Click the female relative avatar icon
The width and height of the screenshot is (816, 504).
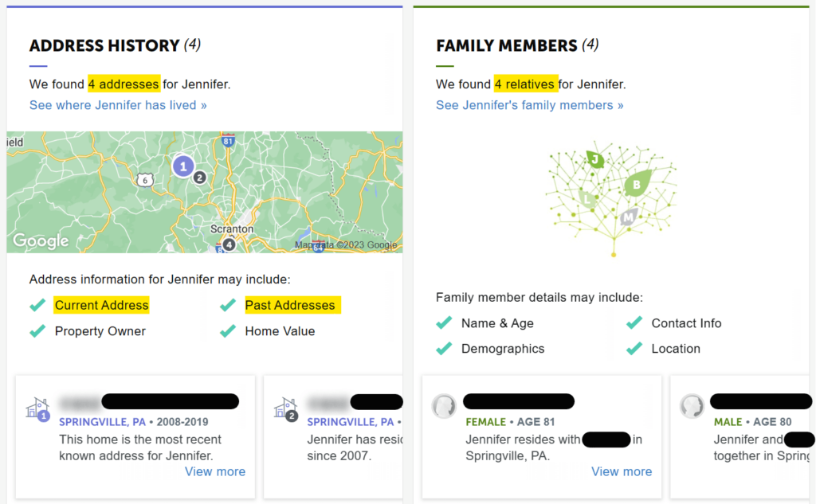(x=445, y=406)
